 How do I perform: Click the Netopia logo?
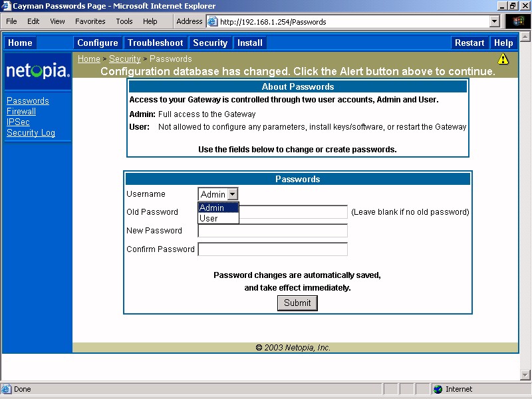tap(38, 70)
